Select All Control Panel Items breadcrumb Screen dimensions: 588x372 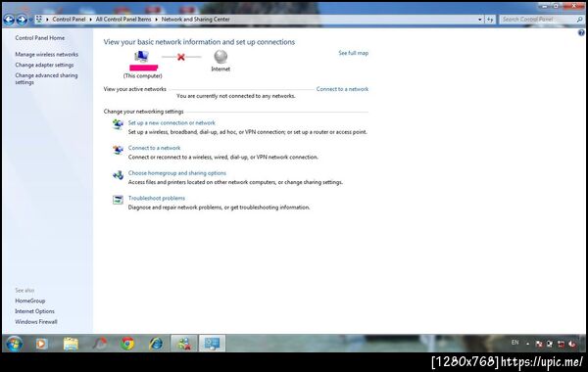(x=123, y=20)
